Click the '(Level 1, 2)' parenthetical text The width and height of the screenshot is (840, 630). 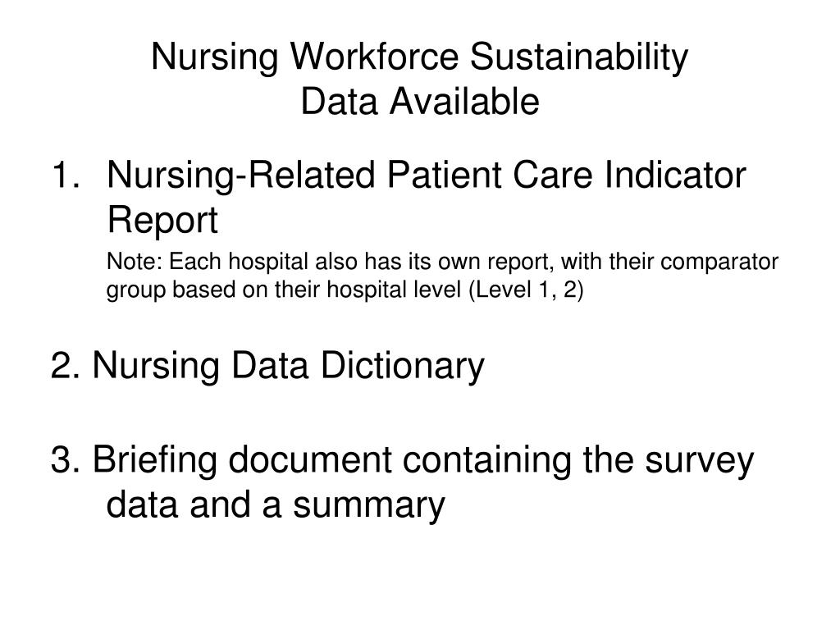(x=526, y=290)
